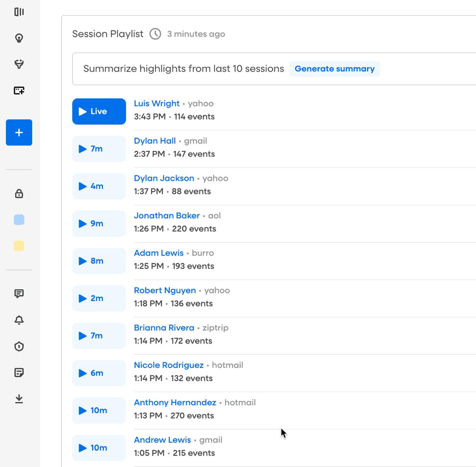
Task: Open Adam Lewis user link
Action: (159, 253)
